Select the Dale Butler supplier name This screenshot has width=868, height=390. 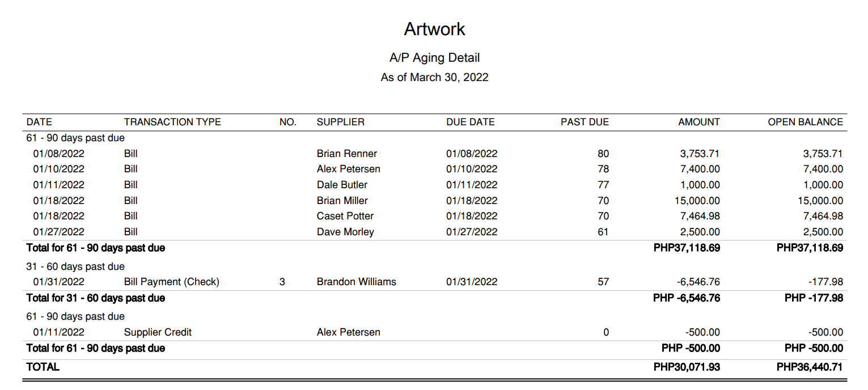pyautogui.click(x=342, y=185)
